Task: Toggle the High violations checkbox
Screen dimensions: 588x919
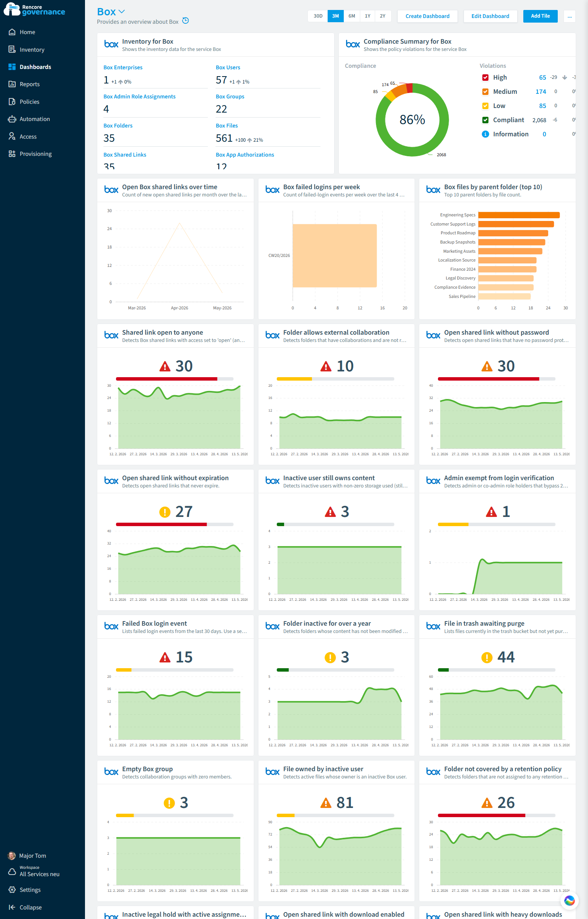Action: (485, 78)
